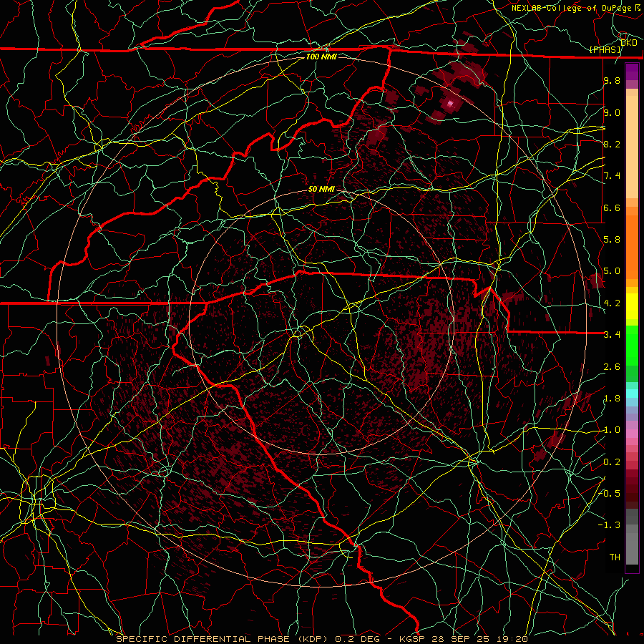The image size is (644, 644).
Task: Click the 0.2 value on the color scale
Action: point(612,462)
